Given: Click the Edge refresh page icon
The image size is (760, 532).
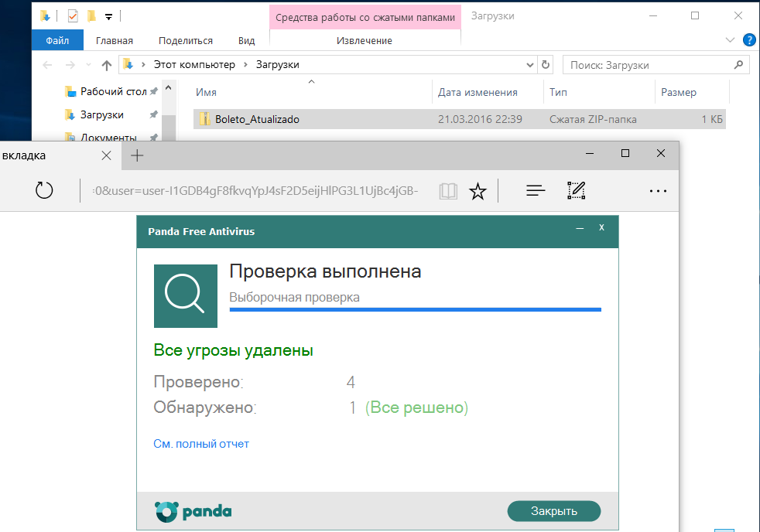Looking at the screenshot, I should point(44,190).
